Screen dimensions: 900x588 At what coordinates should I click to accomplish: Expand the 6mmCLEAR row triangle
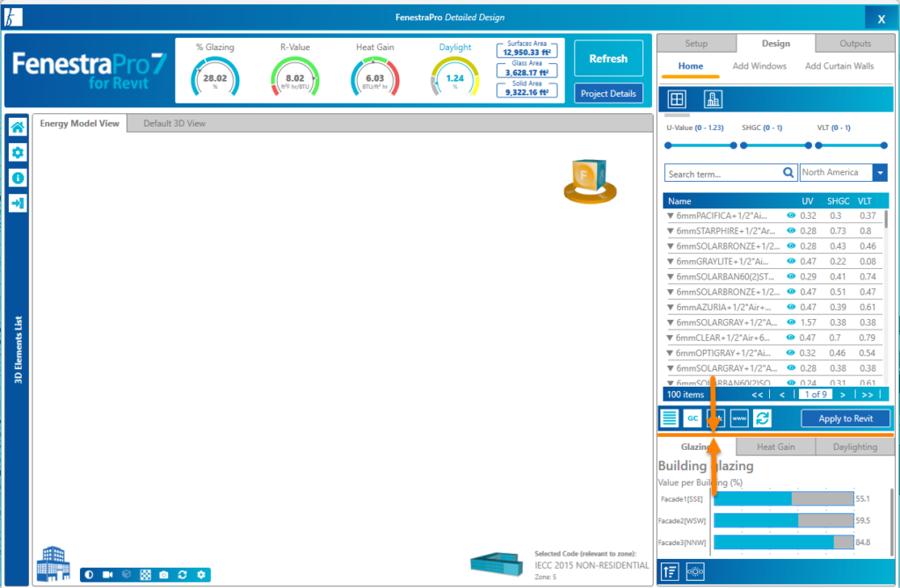click(669, 338)
